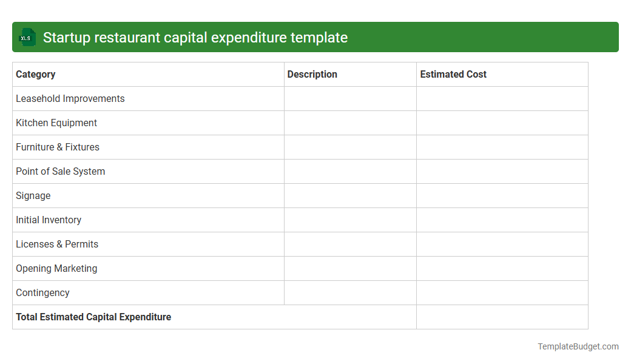This screenshot has width=631, height=364.
Task: Select the Point of Sale System cell
Action: click(60, 171)
